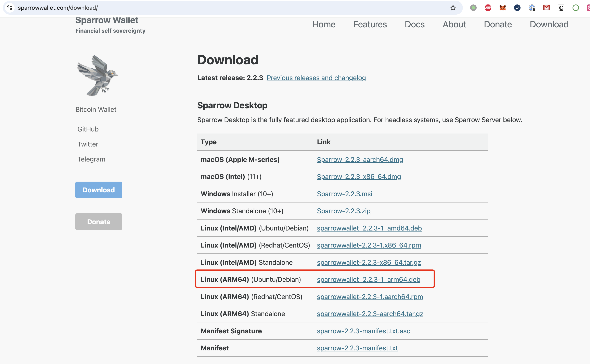The height and width of the screenshot is (364, 590).
Task: Open the Twitter sidebar link
Action: point(88,144)
